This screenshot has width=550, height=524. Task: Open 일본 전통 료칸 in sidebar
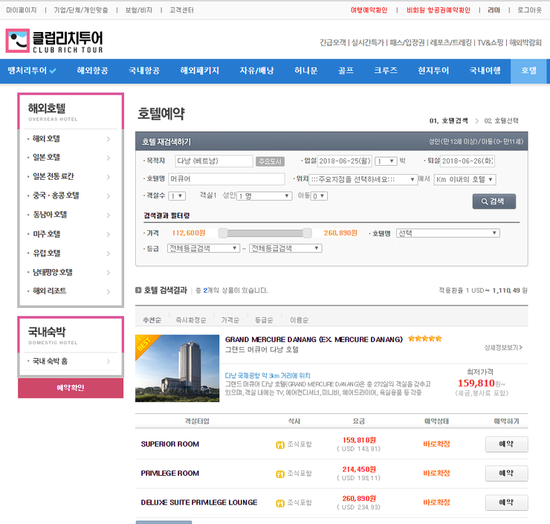53,176
